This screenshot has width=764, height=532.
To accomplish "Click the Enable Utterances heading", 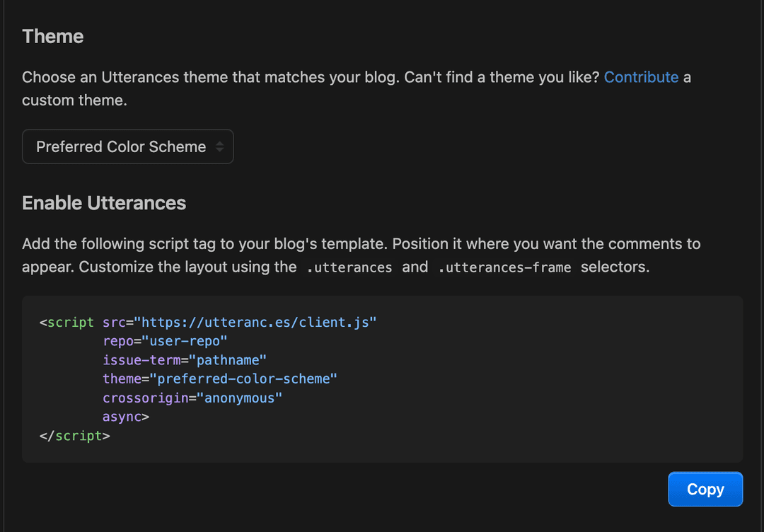I will pyautogui.click(x=104, y=203).
